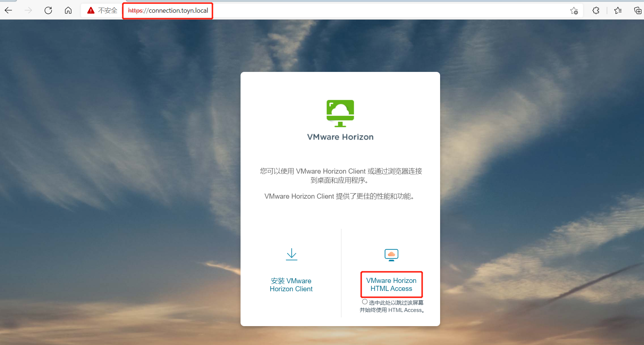644x345 pixels.
Task: Check the option to always use HTML Access
Action: 365,301
